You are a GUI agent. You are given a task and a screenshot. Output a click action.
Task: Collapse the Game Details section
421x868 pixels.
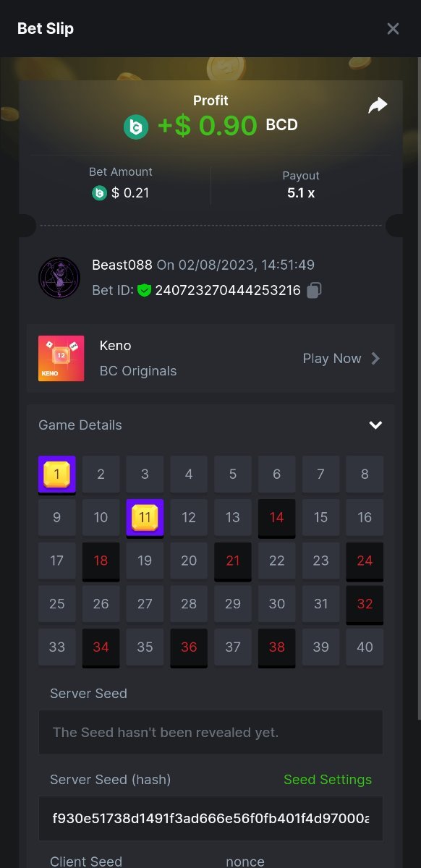(375, 425)
